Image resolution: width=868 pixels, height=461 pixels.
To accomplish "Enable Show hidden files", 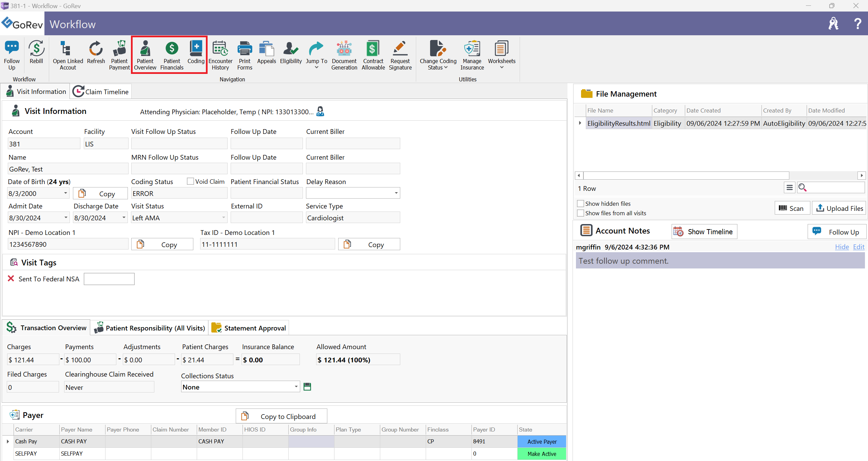I will pyautogui.click(x=580, y=203).
